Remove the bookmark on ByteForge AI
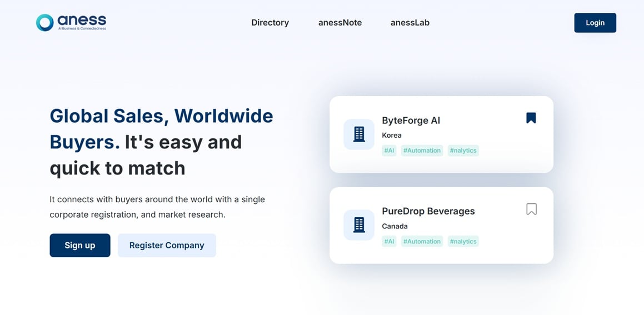The image size is (644, 315). pyautogui.click(x=531, y=118)
